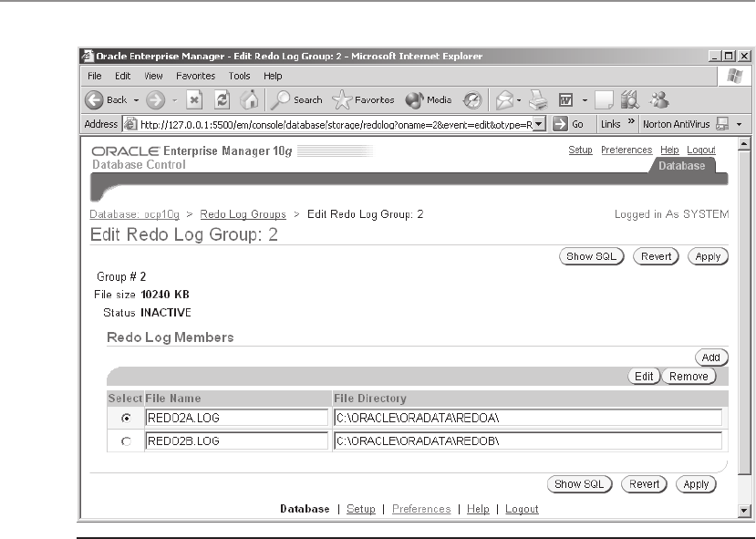The image size is (756, 539).
Task: Expand the Address bar dropdown
Action: pyautogui.click(x=540, y=124)
